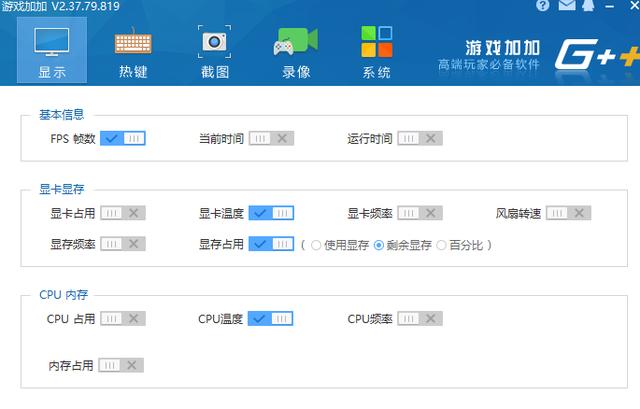Click the 显卡显存 section heading
This screenshot has width=640, height=409.
62,189
